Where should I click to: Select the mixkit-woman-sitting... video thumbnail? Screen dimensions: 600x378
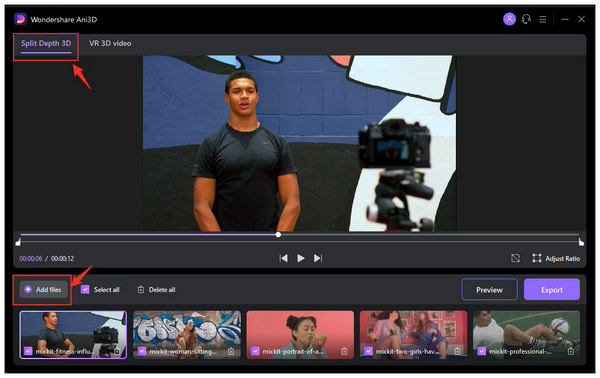tap(187, 334)
